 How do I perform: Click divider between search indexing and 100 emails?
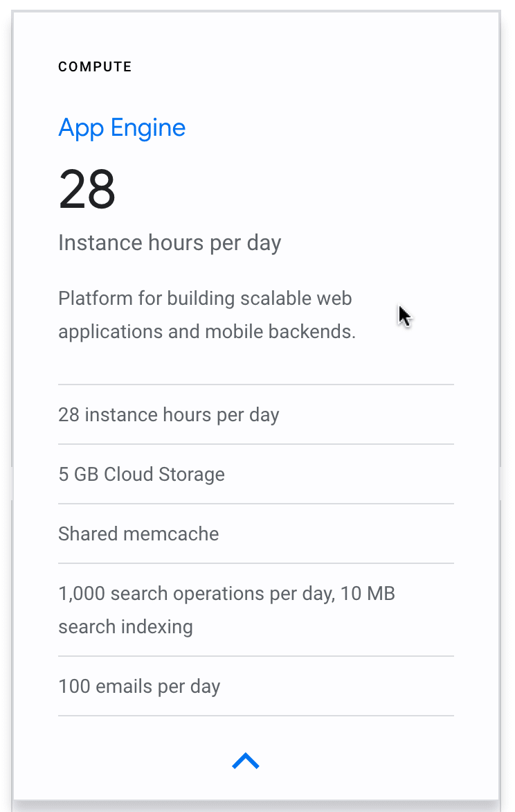pos(255,656)
